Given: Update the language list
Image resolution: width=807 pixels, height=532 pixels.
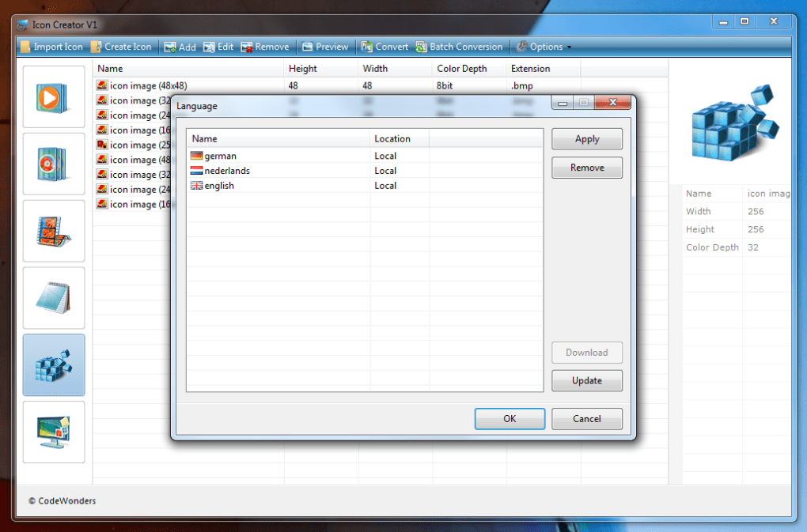Looking at the screenshot, I should click(586, 380).
